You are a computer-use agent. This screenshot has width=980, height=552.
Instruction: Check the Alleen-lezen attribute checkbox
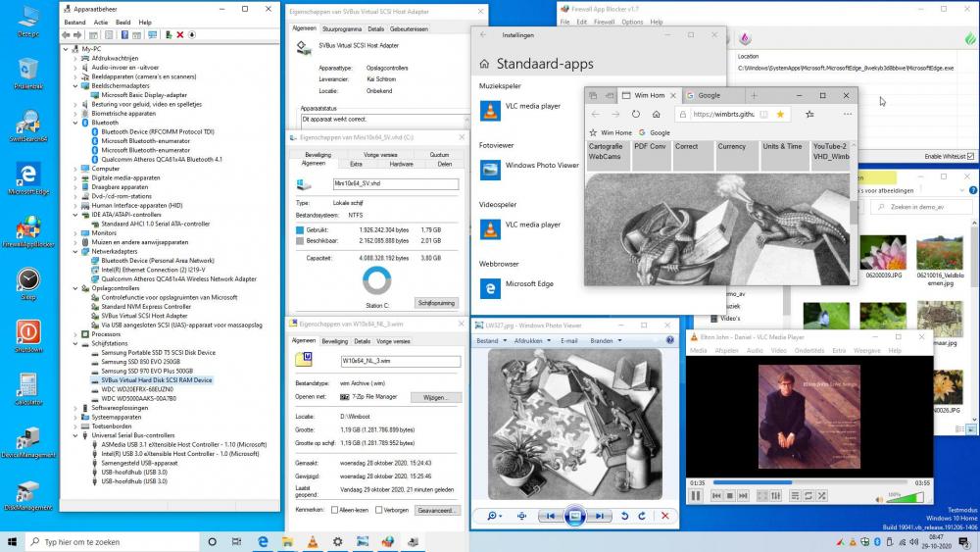click(335, 510)
